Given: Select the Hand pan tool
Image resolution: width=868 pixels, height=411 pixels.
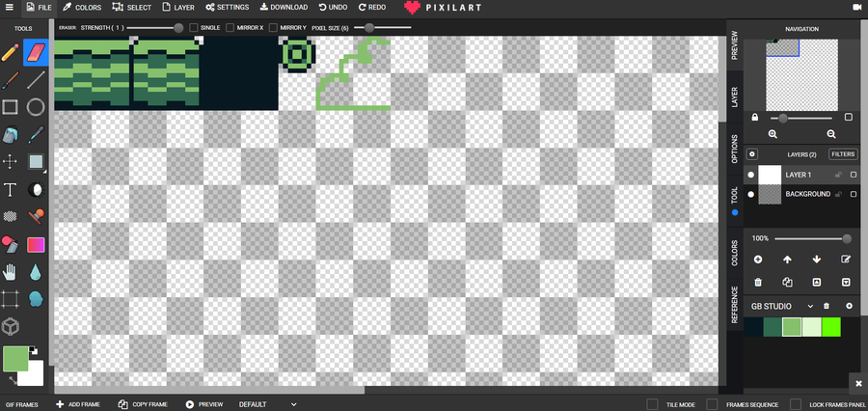Looking at the screenshot, I should [x=10, y=272].
